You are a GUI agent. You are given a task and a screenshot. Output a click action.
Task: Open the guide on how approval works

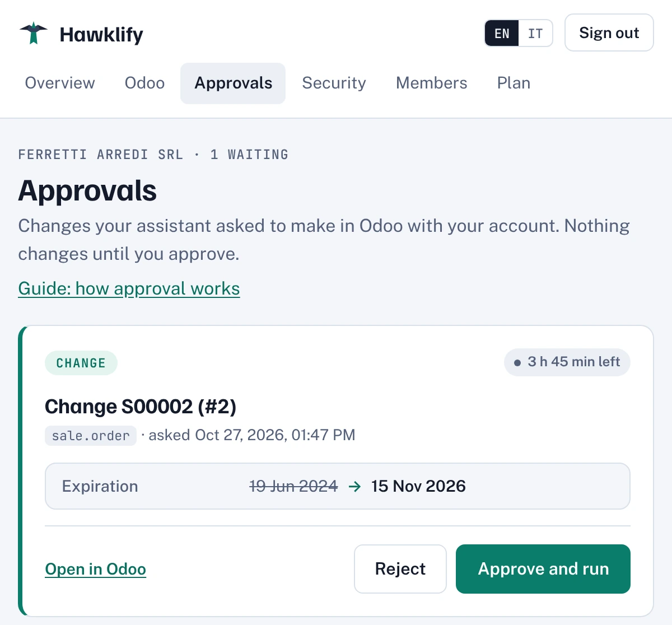tap(129, 288)
